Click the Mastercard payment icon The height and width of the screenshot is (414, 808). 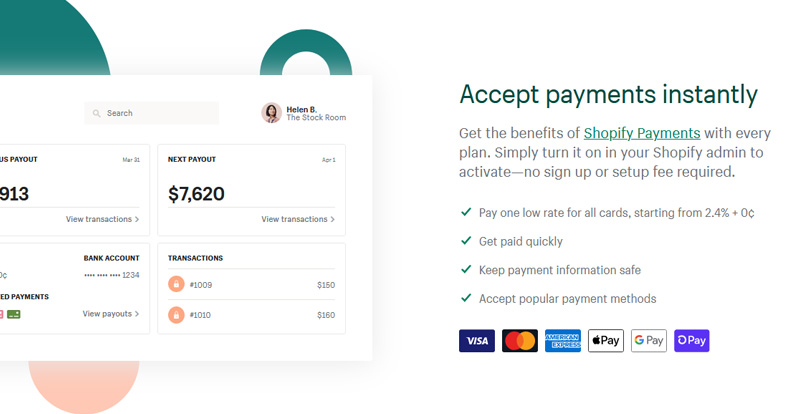520,341
